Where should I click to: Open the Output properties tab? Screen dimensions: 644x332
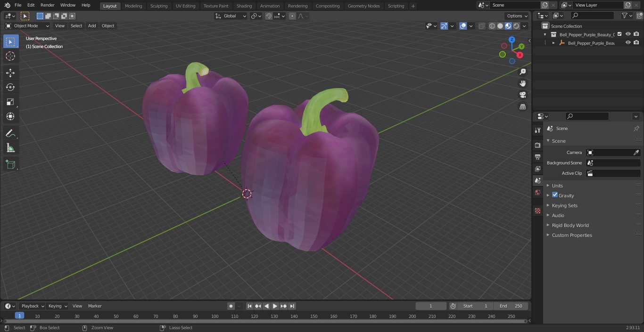coord(537,157)
